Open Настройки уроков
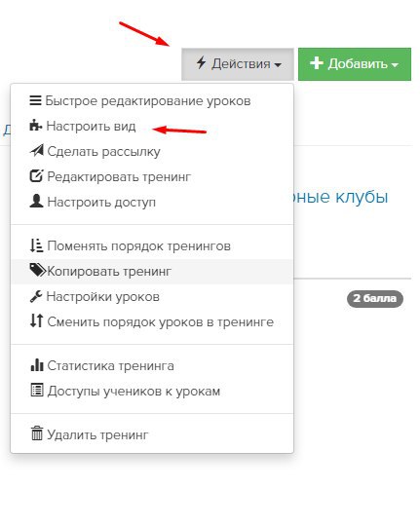 pos(152,296)
